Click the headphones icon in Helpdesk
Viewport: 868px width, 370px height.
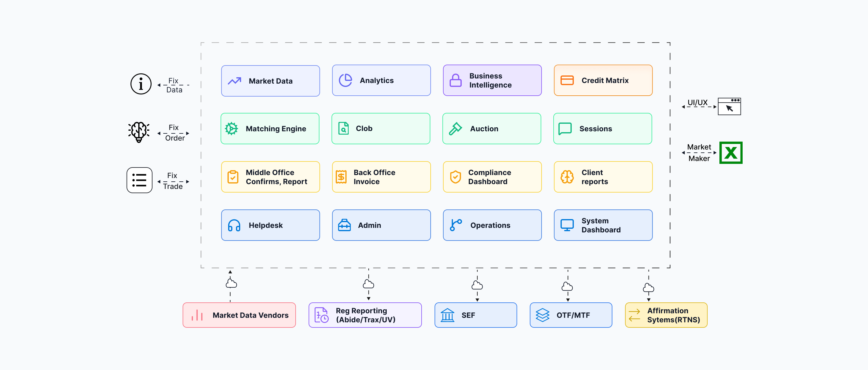tap(234, 225)
